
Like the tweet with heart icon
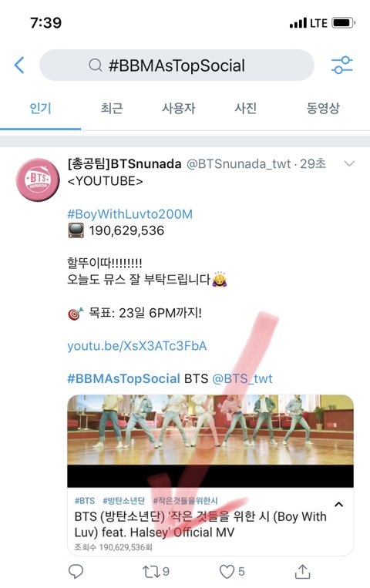[x=232, y=572]
